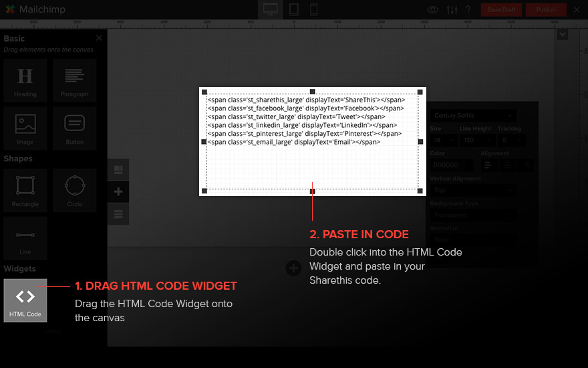Select the Heading element tile
This screenshot has height=368, width=588.
tap(25, 80)
